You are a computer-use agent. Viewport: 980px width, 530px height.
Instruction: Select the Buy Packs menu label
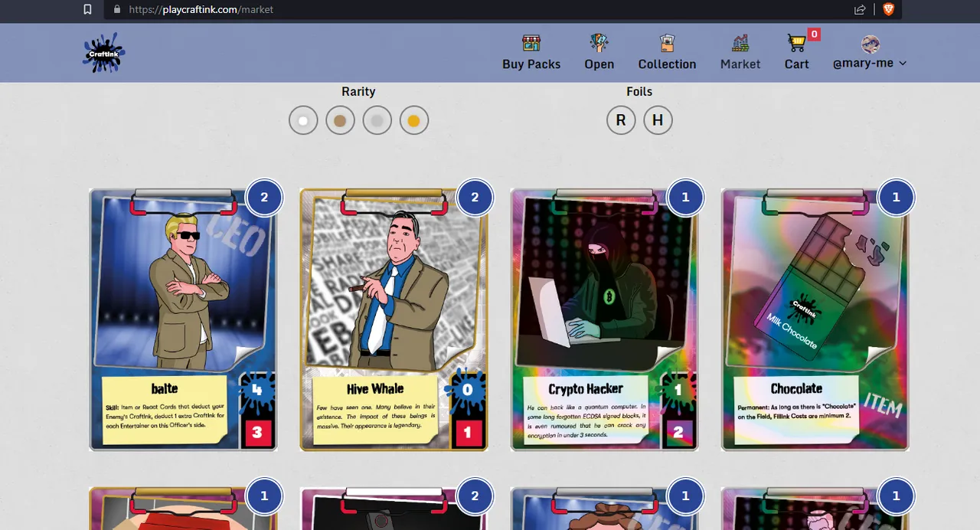[531, 64]
